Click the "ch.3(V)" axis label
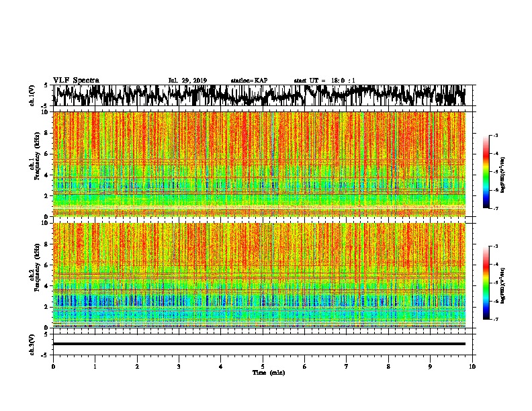 click(32, 345)
